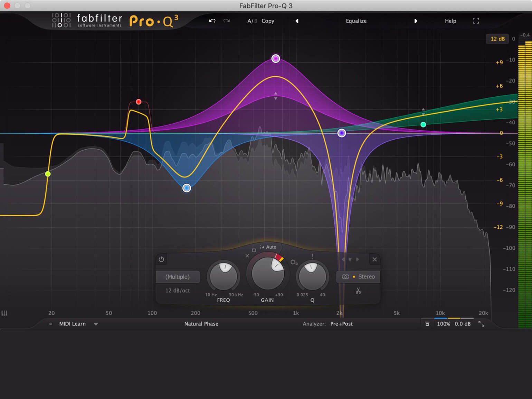Open the Natural Phase processing mode menu
The height and width of the screenshot is (399, 532).
(201, 324)
